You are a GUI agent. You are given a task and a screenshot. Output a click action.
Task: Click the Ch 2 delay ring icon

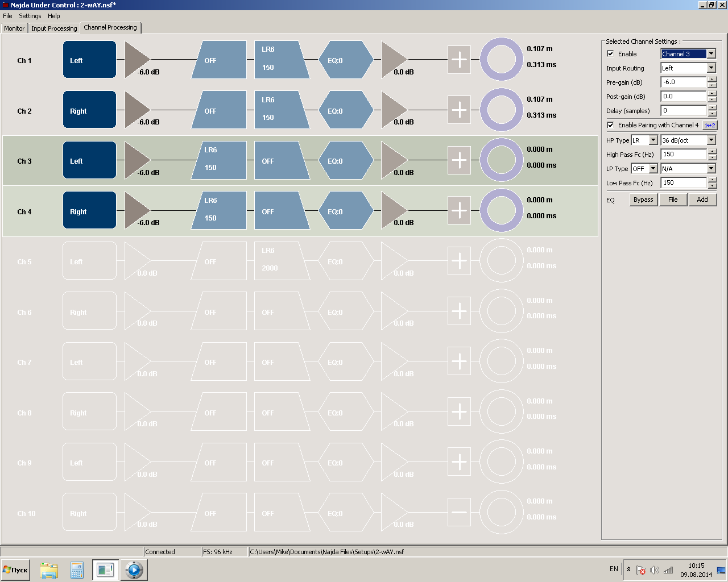[502, 110]
